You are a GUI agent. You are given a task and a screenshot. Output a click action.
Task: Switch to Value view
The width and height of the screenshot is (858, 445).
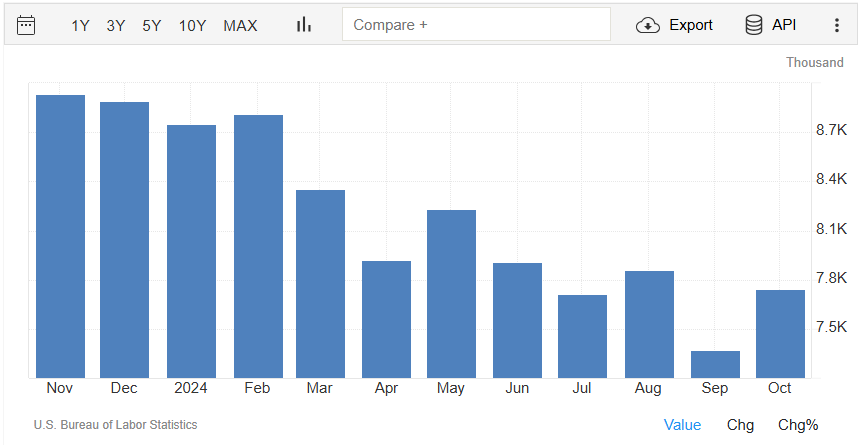(x=682, y=425)
